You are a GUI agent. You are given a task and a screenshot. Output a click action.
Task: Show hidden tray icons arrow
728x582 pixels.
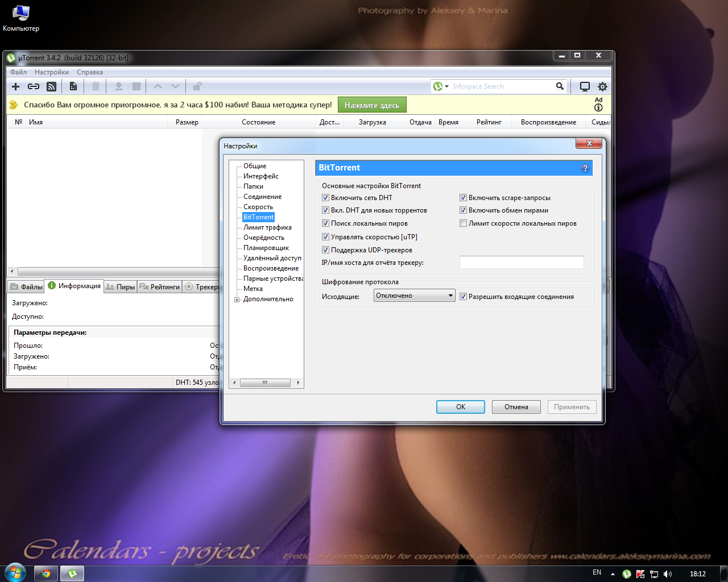tap(613, 574)
